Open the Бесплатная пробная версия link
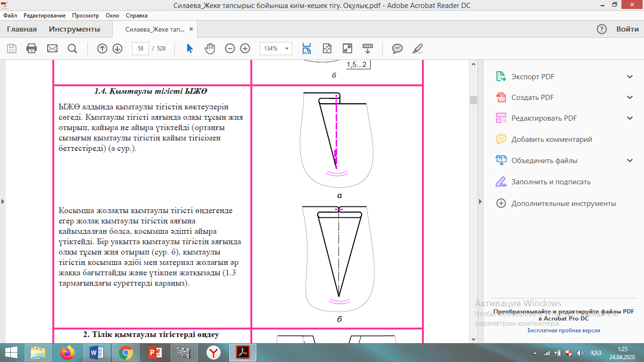 (x=563, y=330)
